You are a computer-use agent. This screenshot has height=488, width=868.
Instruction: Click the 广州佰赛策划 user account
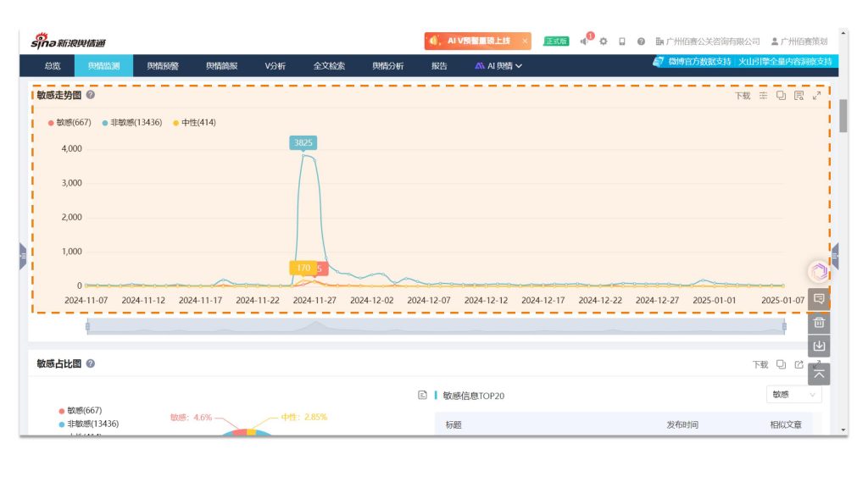tap(798, 42)
